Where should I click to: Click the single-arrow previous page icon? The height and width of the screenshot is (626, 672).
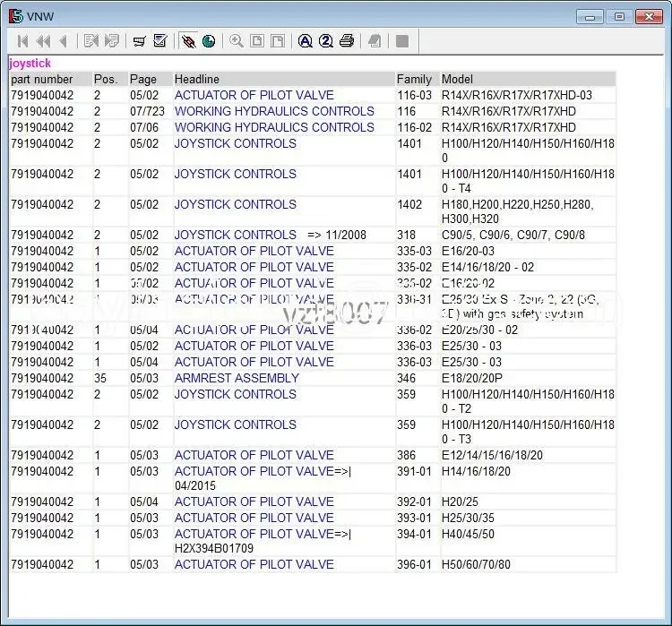point(63,41)
